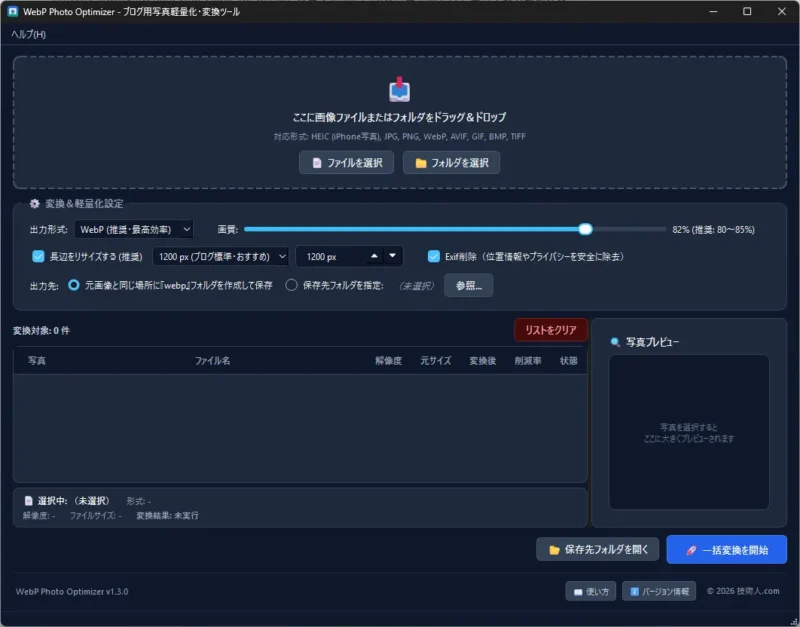Open バージョン情報 button
The width and height of the screenshot is (800, 627).
(659, 592)
